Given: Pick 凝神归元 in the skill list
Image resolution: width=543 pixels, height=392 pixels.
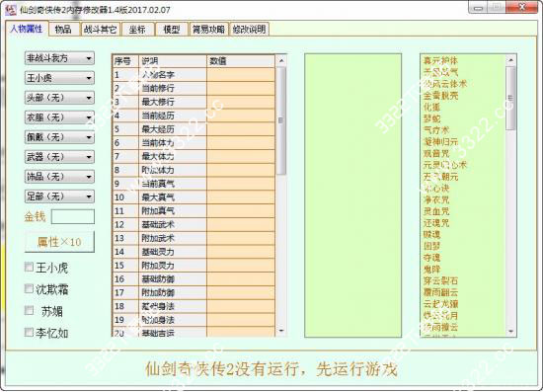Looking at the screenshot, I should coord(440,141).
